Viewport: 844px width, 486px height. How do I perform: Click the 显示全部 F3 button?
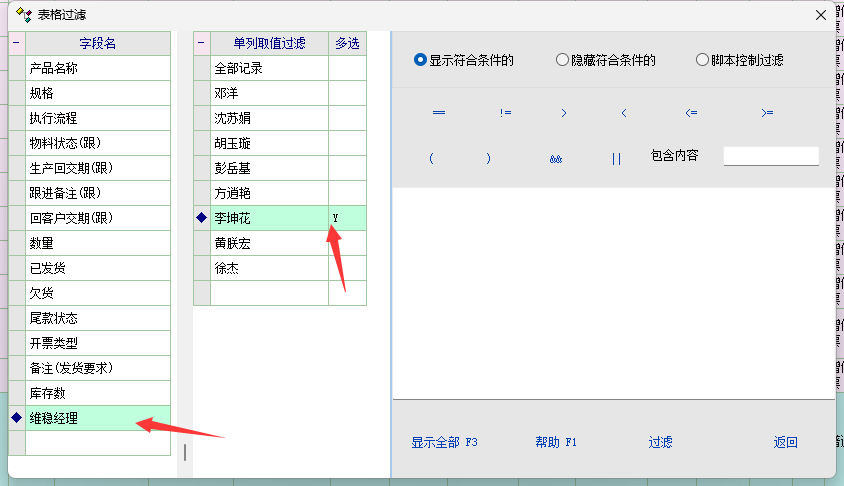445,442
